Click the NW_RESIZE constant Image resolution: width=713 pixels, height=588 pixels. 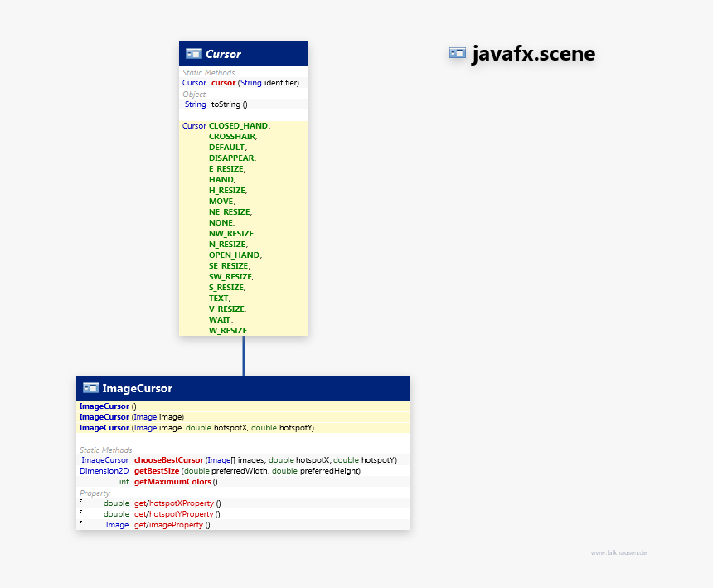tap(232, 234)
